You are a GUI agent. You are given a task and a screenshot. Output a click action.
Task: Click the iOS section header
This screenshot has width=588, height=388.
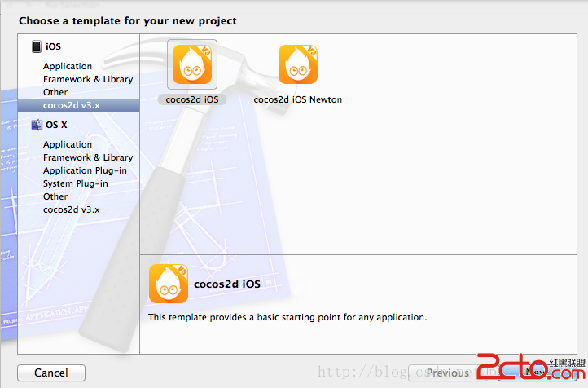coord(53,46)
